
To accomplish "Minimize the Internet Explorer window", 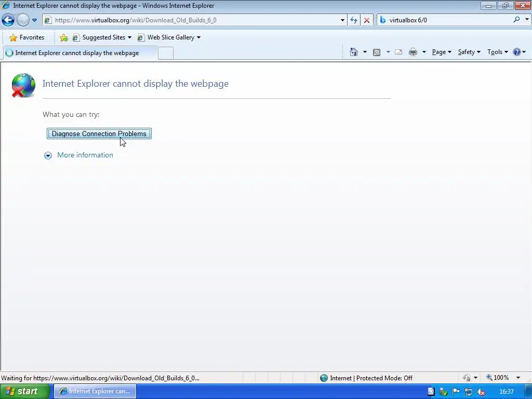I will [488, 5].
